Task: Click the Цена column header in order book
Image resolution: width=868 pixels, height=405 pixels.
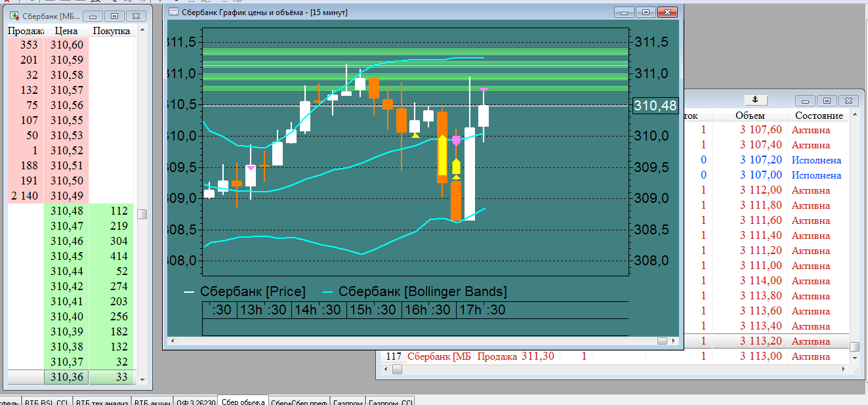Action: point(66,31)
